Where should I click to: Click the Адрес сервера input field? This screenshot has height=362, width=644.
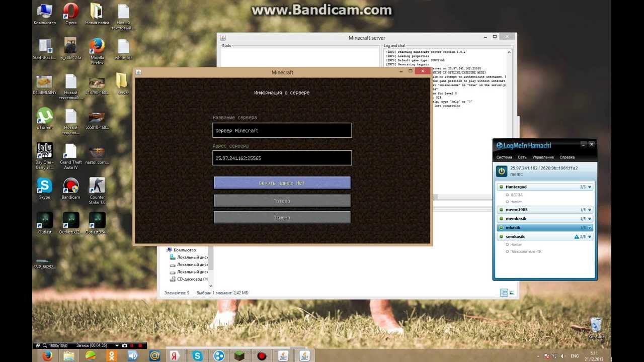(282, 158)
